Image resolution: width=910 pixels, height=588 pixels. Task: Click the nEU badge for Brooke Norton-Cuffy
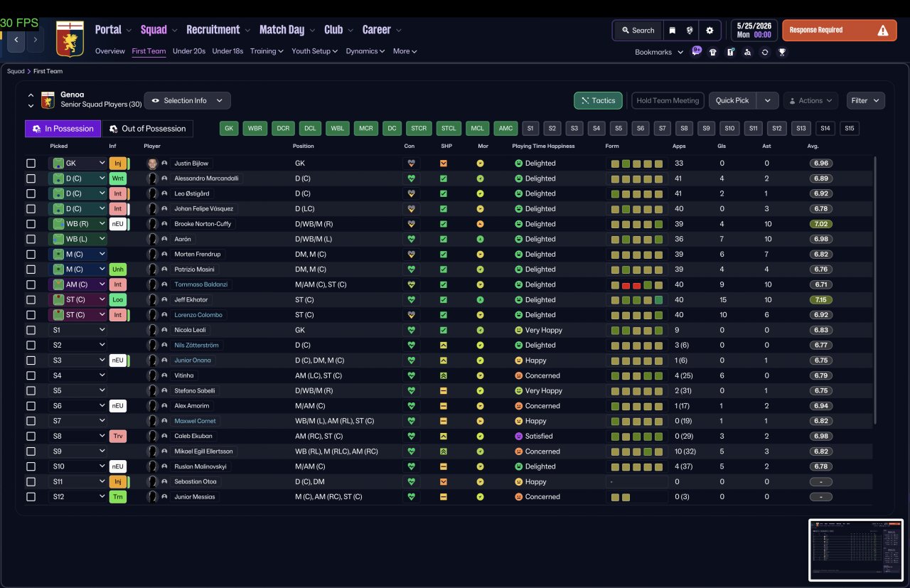pos(118,224)
